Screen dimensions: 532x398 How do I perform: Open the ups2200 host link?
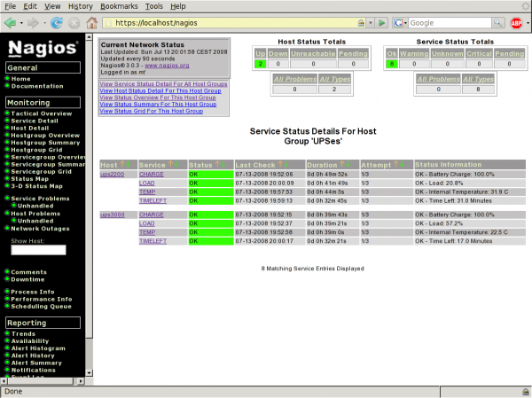113,175
